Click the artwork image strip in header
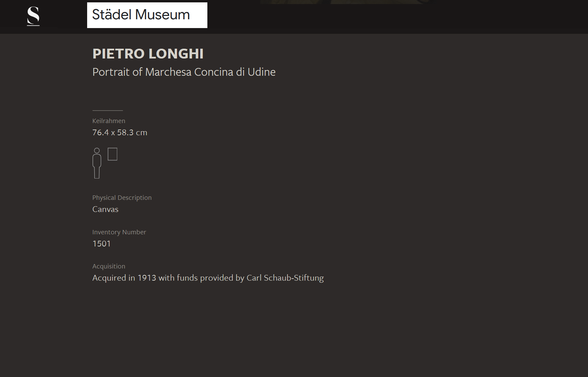The width and height of the screenshot is (588, 377). 346,2
